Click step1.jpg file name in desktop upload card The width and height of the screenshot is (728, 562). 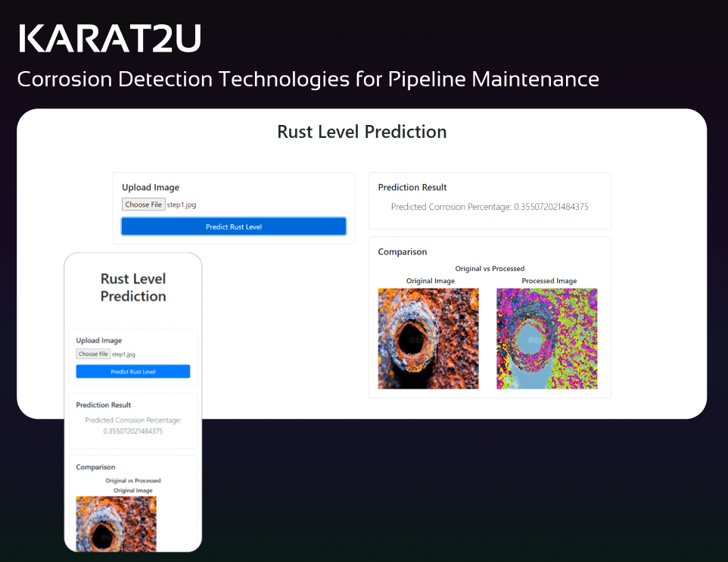182,205
